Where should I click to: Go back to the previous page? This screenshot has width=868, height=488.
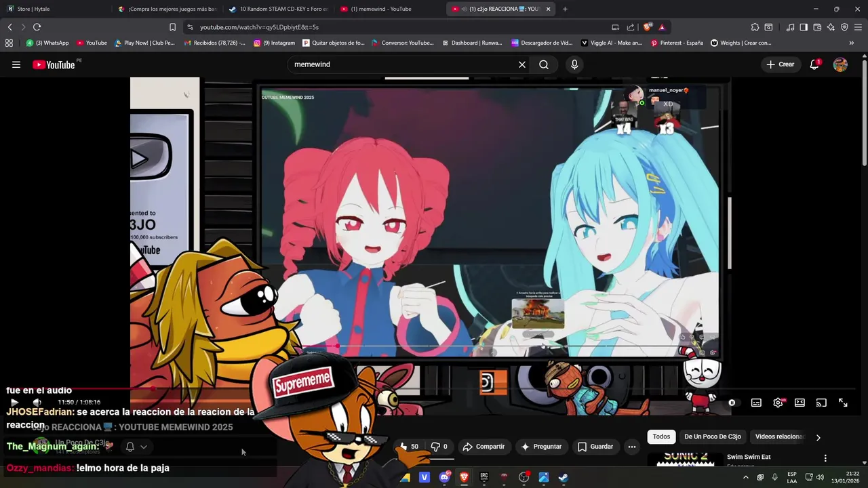pos(9,27)
